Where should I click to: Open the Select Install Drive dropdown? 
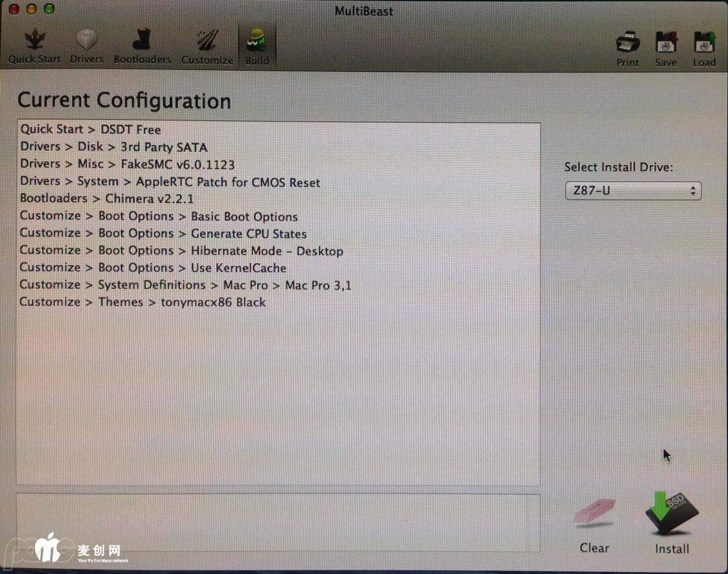633,191
